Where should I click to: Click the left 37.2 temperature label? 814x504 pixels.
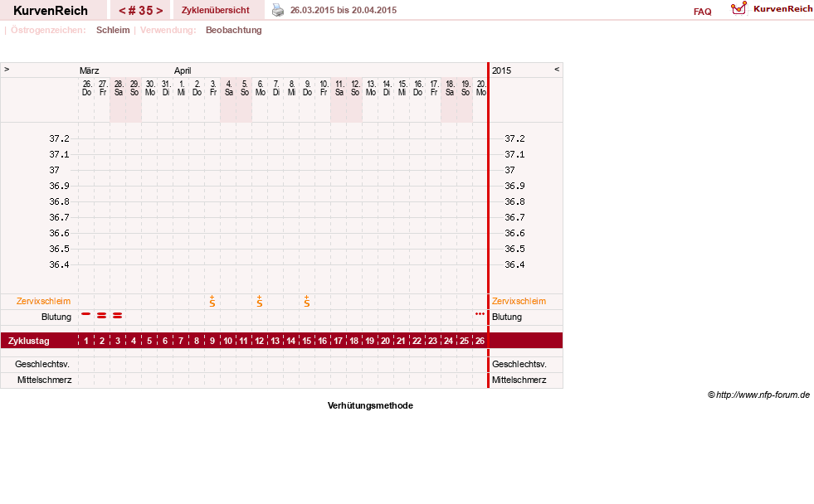(59, 138)
